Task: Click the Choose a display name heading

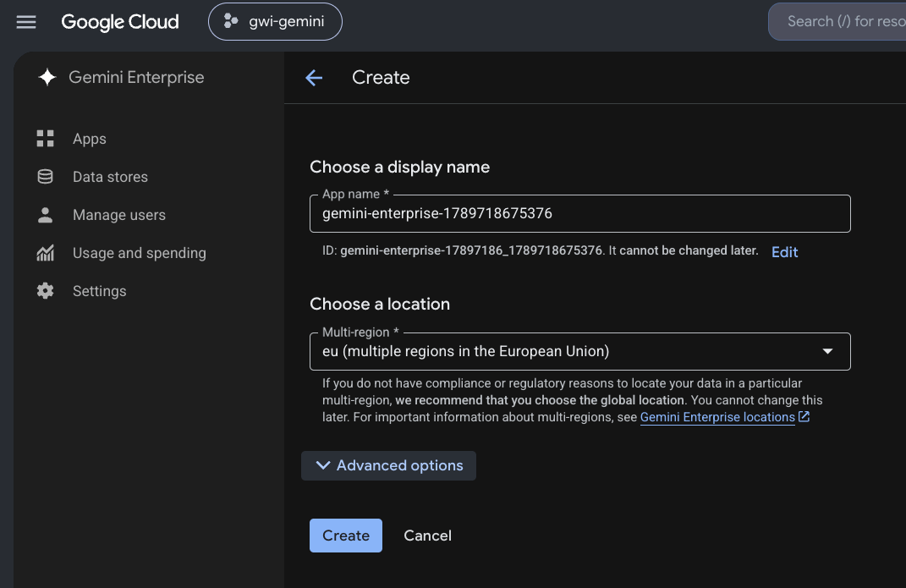Action: pyautogui.click(x=400, y=167)
